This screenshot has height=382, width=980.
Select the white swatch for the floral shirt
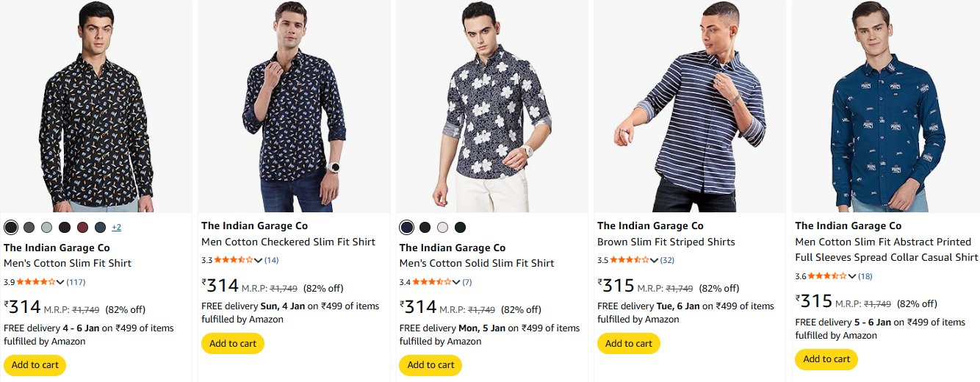[x=442, y=227]
